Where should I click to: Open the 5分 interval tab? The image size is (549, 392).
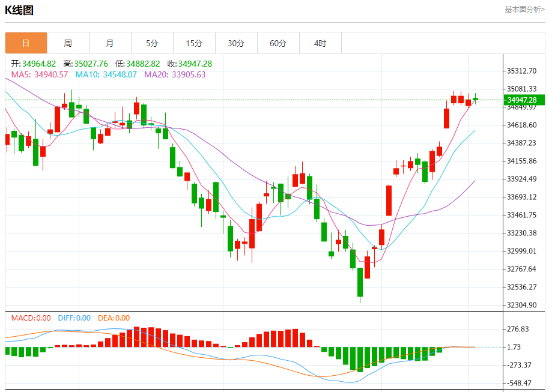tap(152, 43)
